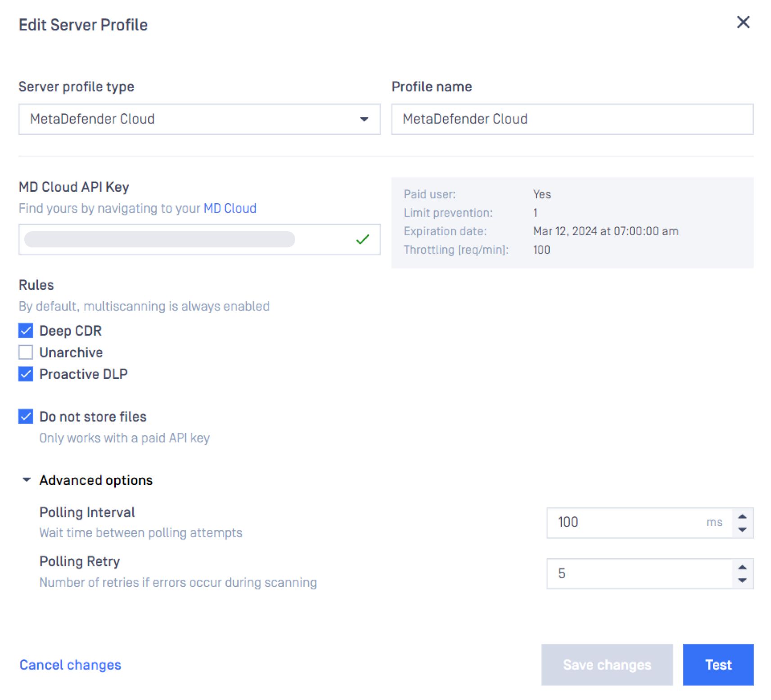Enable the Unarchive checkbox
The height and width of the screenshot is (700, 771).
click(26, 352)
